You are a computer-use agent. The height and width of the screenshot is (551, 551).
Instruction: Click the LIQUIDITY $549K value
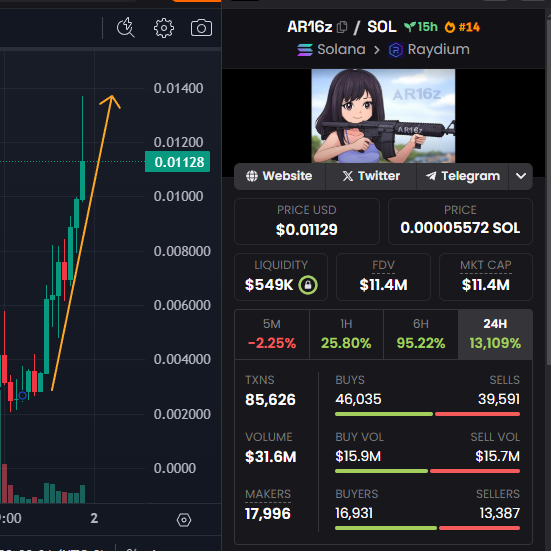click(269, 285)
